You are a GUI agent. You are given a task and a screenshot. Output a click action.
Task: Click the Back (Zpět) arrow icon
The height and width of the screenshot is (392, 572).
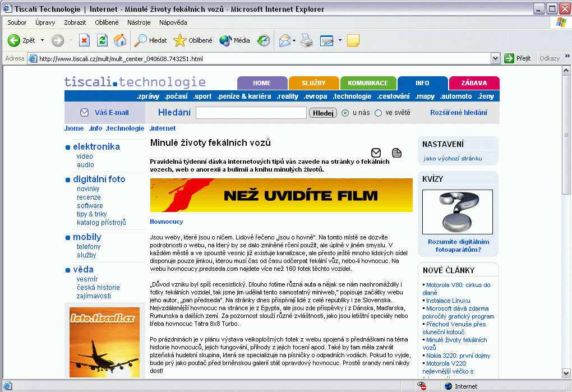(14, 40)
